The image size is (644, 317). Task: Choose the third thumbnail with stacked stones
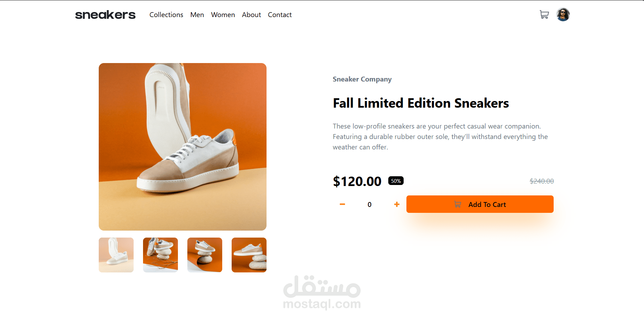pyautogui.click(x=205, y=255)
